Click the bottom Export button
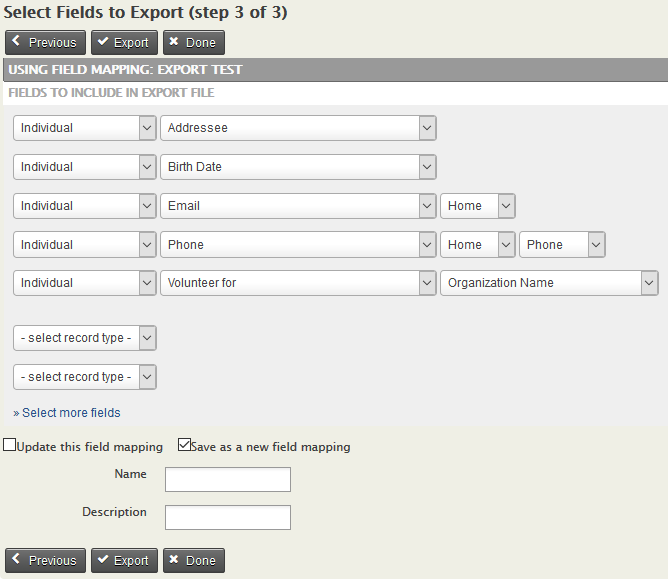The width and height of the screenshot is (668, 584). [x=124, y=561]
